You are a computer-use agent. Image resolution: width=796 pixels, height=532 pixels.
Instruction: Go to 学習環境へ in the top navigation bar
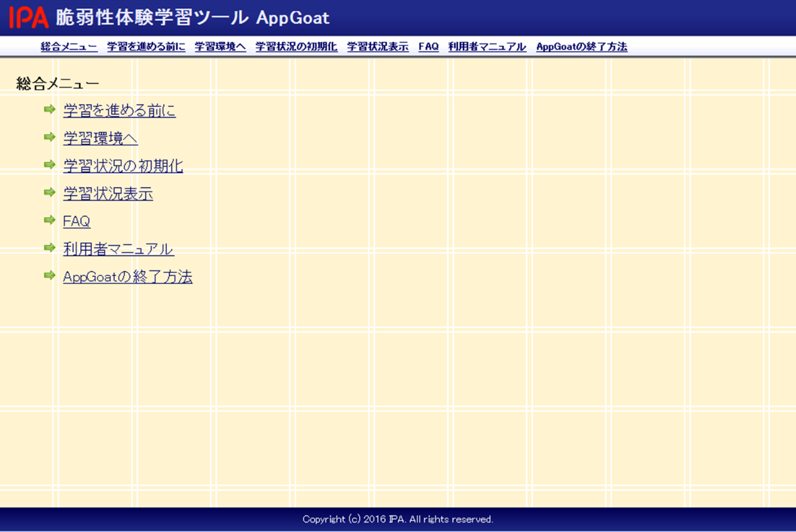coord(220,47)
